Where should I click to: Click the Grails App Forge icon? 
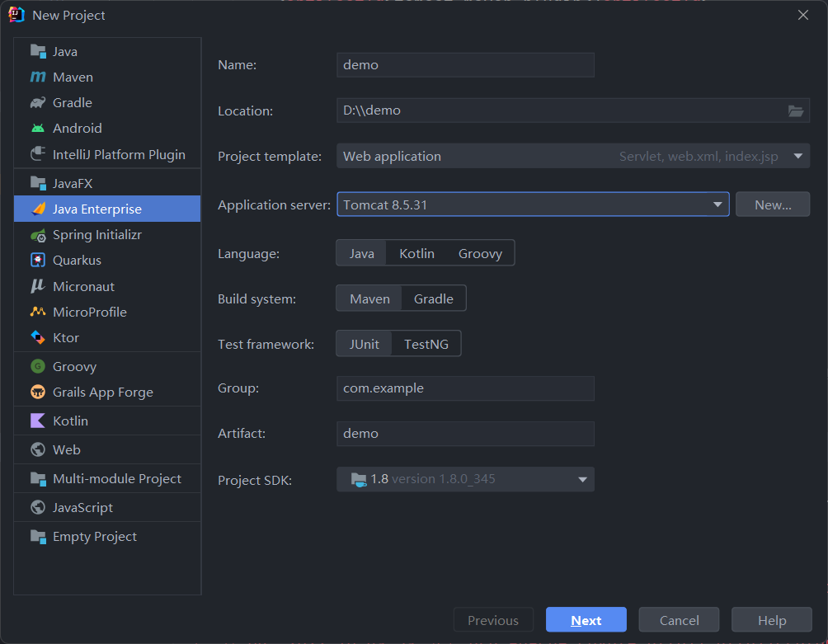[x=38, y=393]
